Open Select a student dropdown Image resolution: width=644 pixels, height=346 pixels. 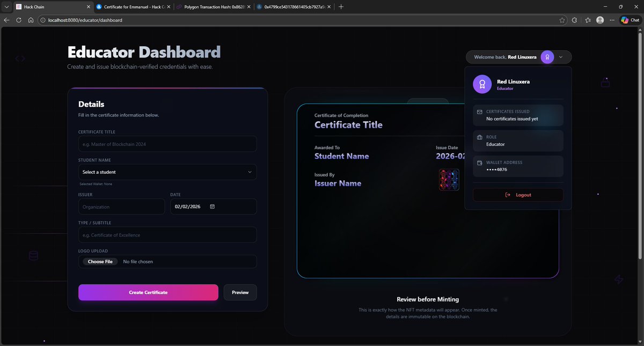coord(167,172)
